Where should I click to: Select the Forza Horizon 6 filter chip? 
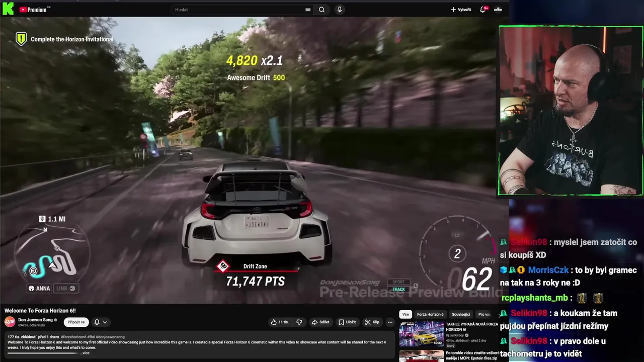click(430, 314)
